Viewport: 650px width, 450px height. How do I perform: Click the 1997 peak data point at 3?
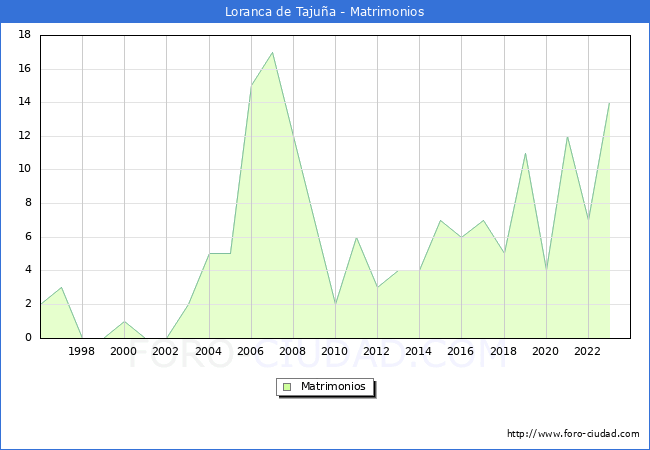(61, 288)
